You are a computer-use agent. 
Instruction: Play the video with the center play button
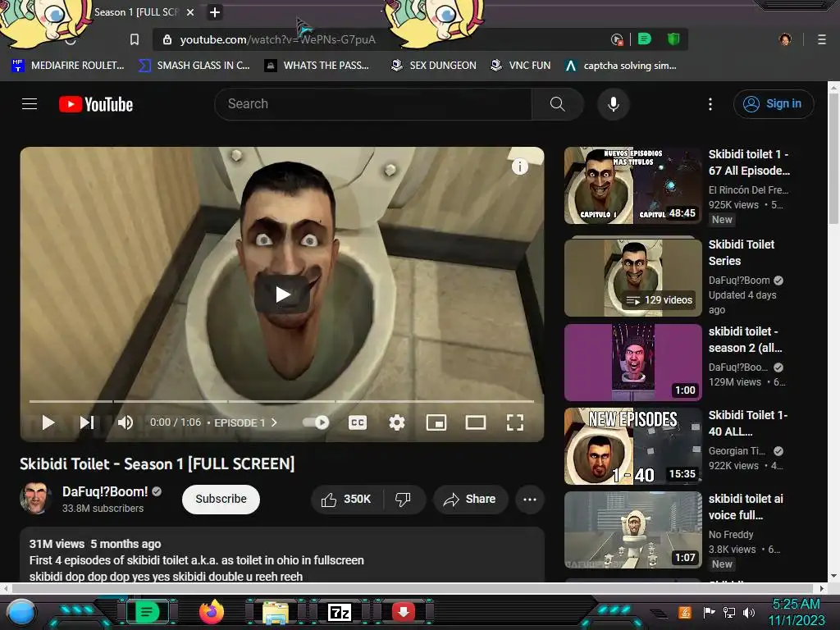coord(282,294)
